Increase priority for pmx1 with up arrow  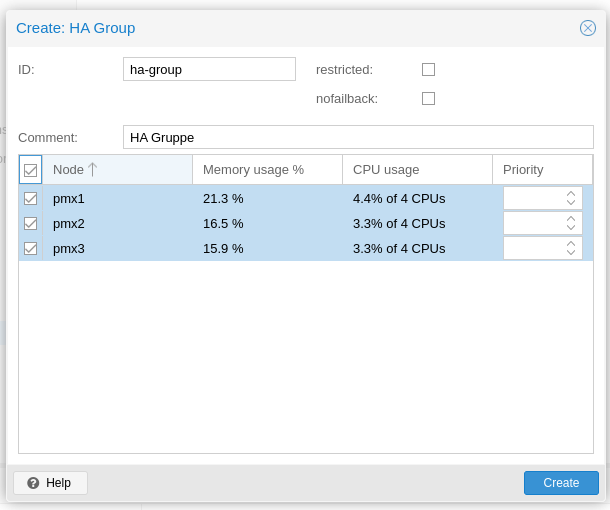tap(571, 193)
